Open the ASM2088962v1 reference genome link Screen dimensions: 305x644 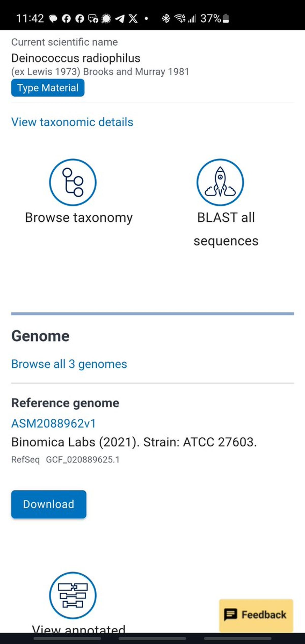[x=54, y=424]
